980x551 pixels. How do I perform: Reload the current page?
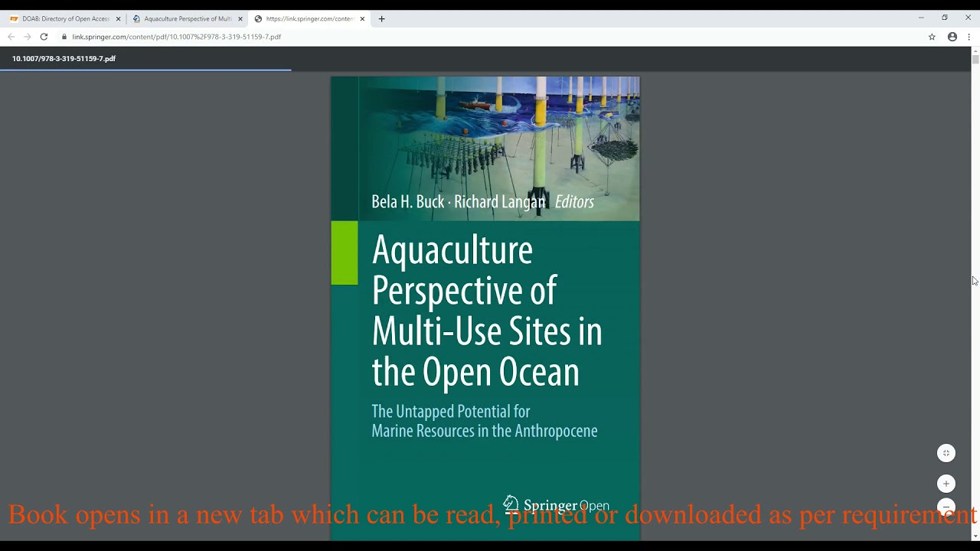[x=44, y=37]
